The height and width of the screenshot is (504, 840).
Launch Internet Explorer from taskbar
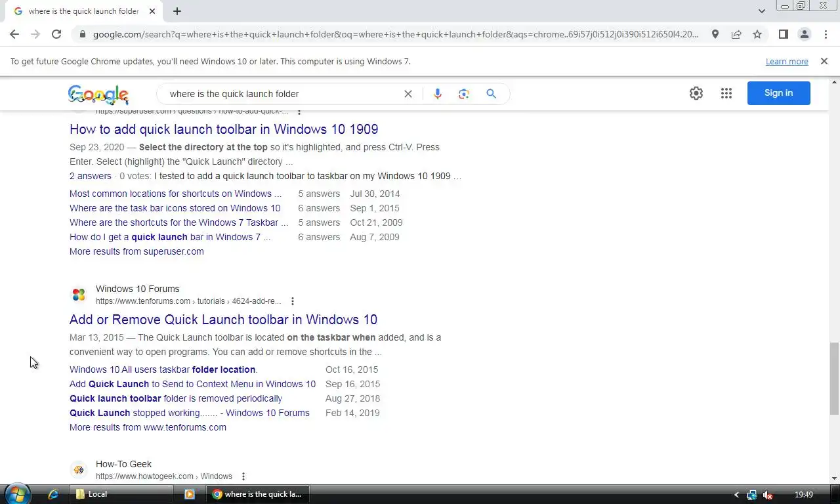[x=53, y=494]
